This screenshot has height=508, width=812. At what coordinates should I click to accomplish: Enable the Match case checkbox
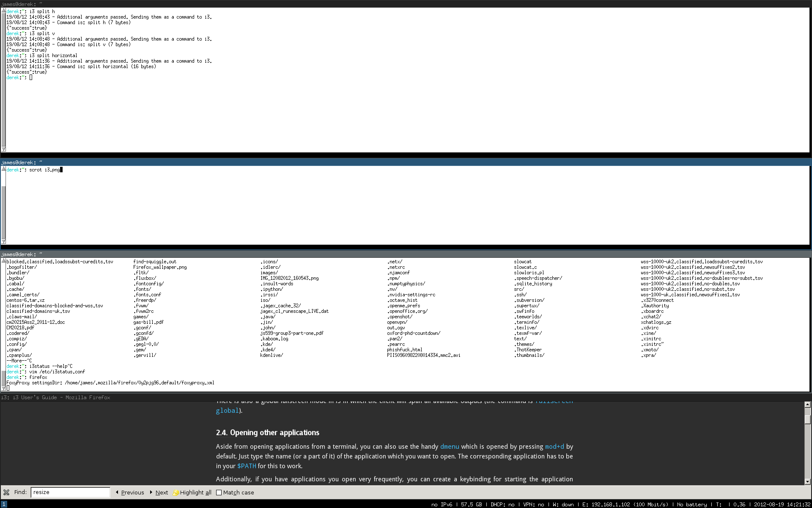(x=219, y=492)
